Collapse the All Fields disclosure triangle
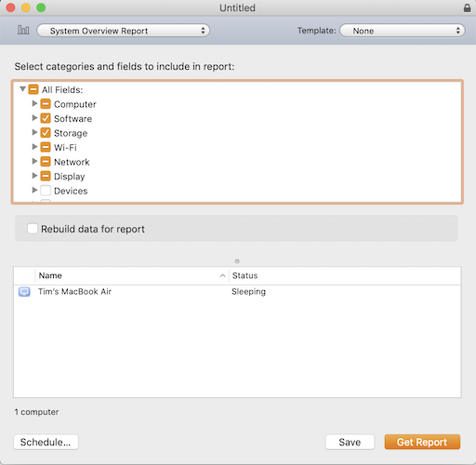The image size is (476, 465). coord(22,89)
